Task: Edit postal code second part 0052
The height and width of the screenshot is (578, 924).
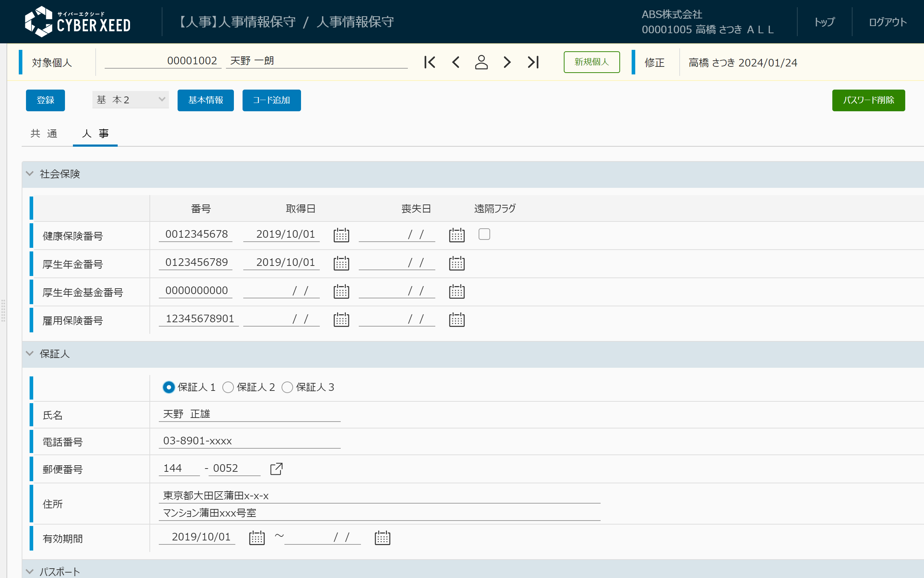Action: 235,468
